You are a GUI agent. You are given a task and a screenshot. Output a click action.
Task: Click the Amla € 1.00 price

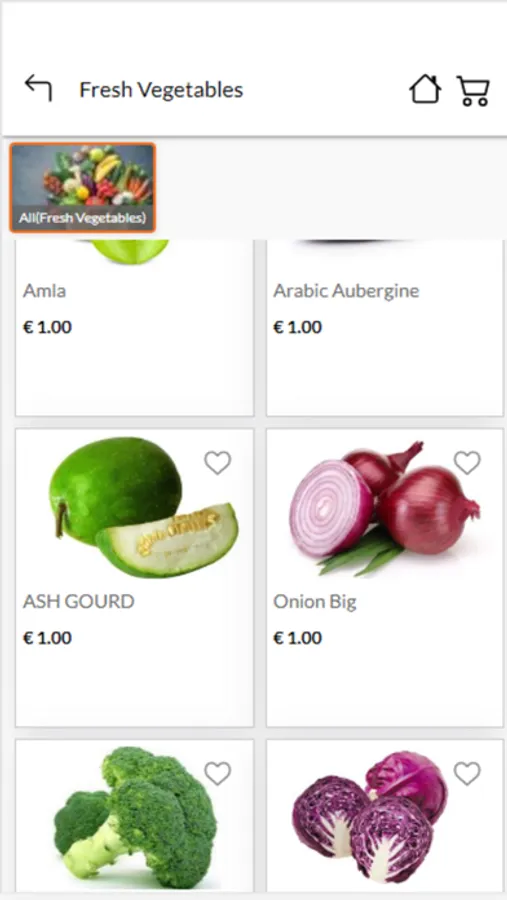tap(47, 327)
